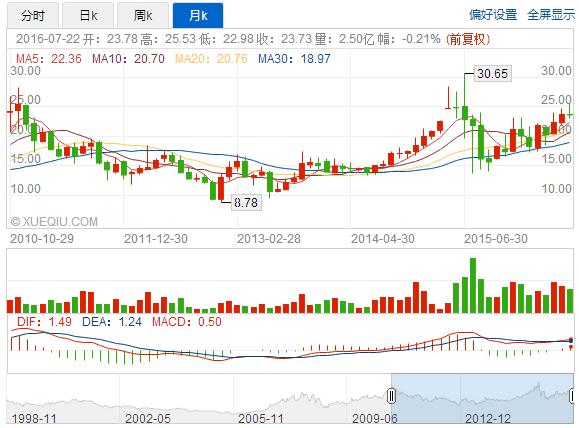Click the 8.78 low price marker
This screenshot has height=428, width=579.
246,202
